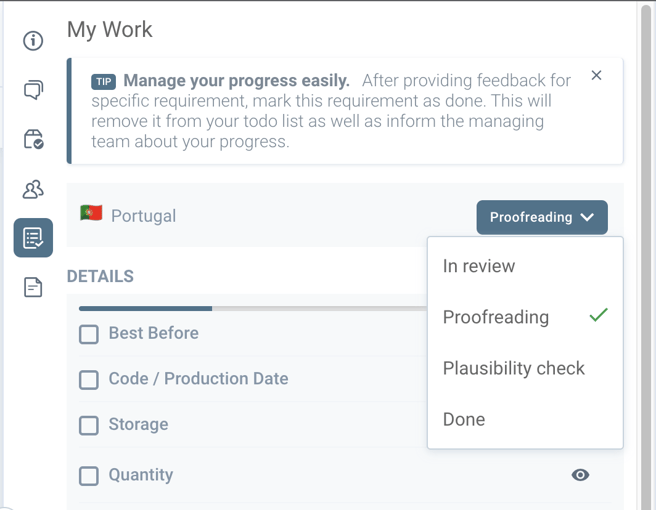Collapse the Proofreading status dropdown
656x510 pixels.
tap(541, 217)
